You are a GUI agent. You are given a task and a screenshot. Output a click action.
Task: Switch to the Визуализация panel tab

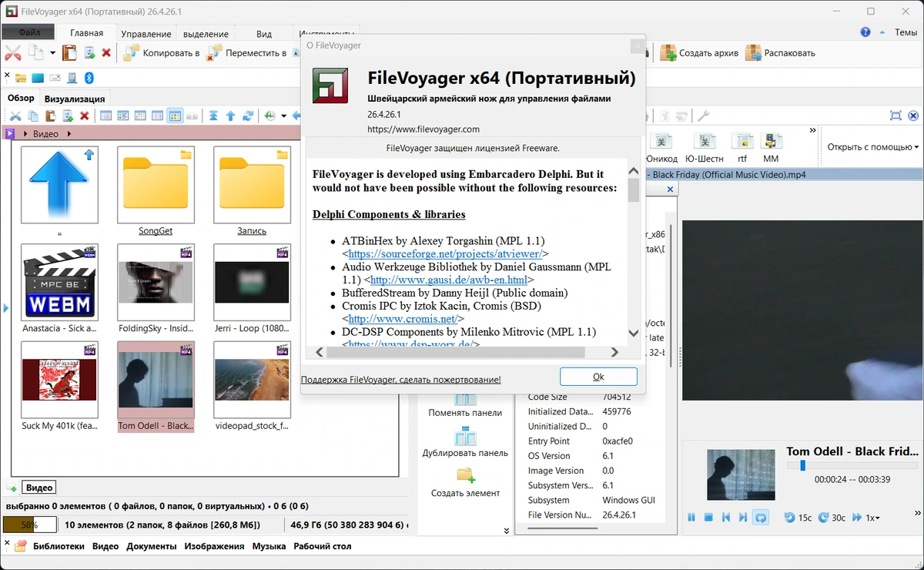click(75, 99)
